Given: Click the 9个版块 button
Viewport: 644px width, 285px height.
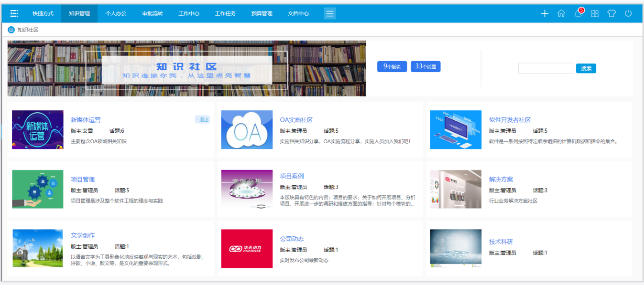Looking at the screenshot, I should pos(392,67).
